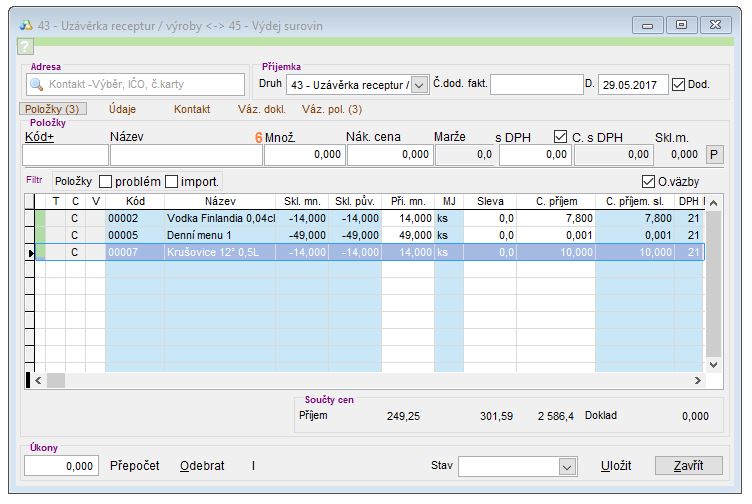Maximize the window with title bar button
The image size is (752, 504).
pos(681,24)
